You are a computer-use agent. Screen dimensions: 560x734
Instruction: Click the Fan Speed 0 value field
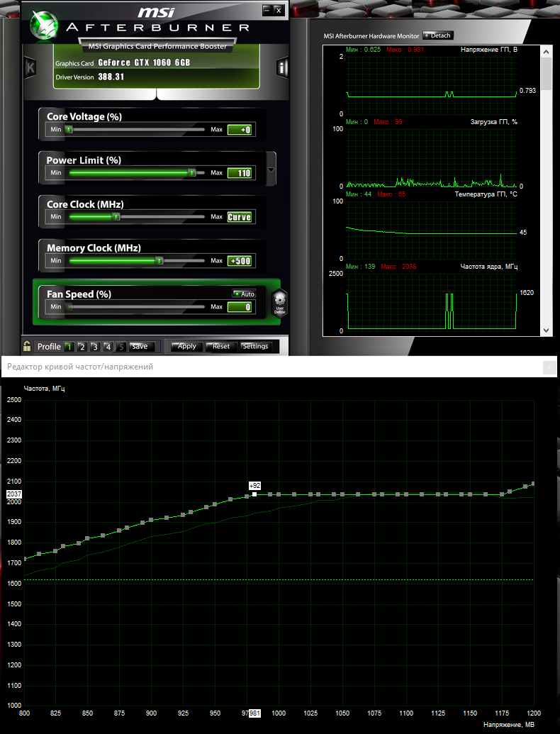coord(240,307)
